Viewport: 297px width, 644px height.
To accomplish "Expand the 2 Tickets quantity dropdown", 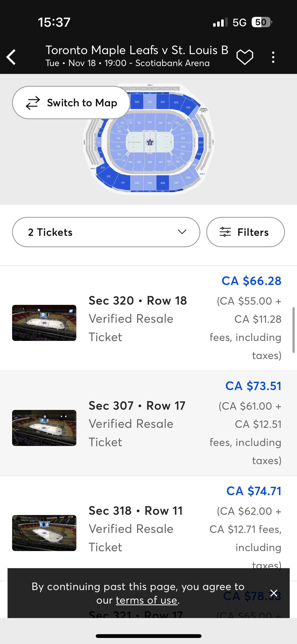I will coord(106,232).
